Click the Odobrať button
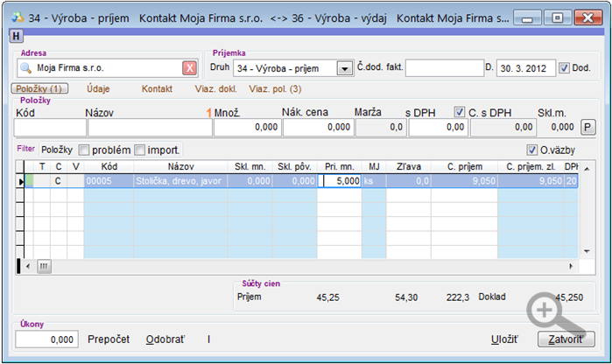This screenshot has width=612, height=364. point(165,339)
